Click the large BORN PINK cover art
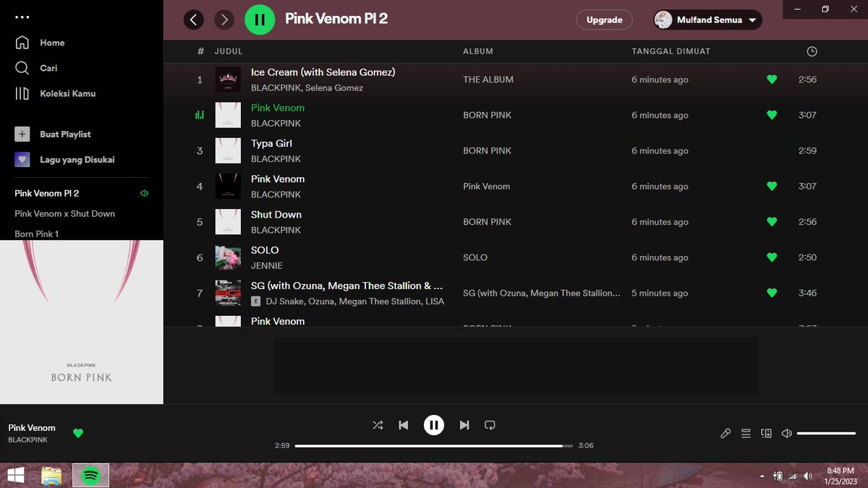Image resolution: width=868 pixels, height=488 pixels. [82, 322]
